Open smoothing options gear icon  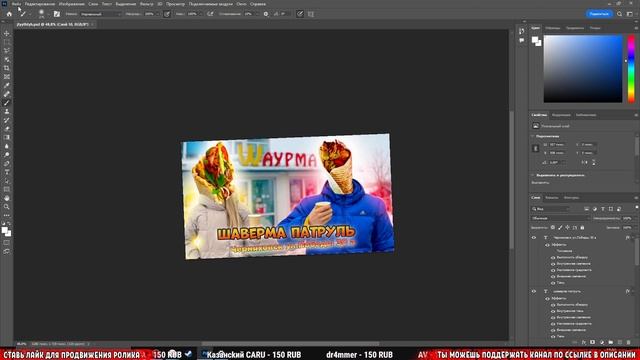tap(266, 14)
